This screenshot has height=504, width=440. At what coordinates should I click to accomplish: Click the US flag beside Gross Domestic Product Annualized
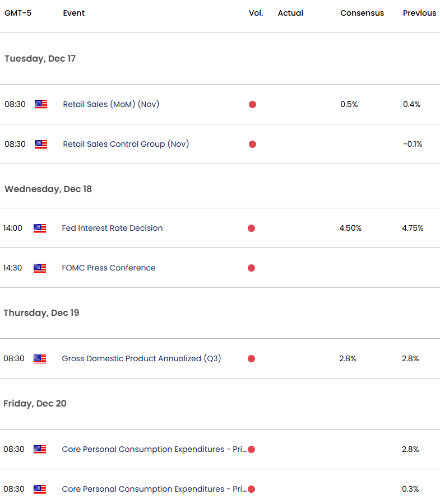pos(39,358)
